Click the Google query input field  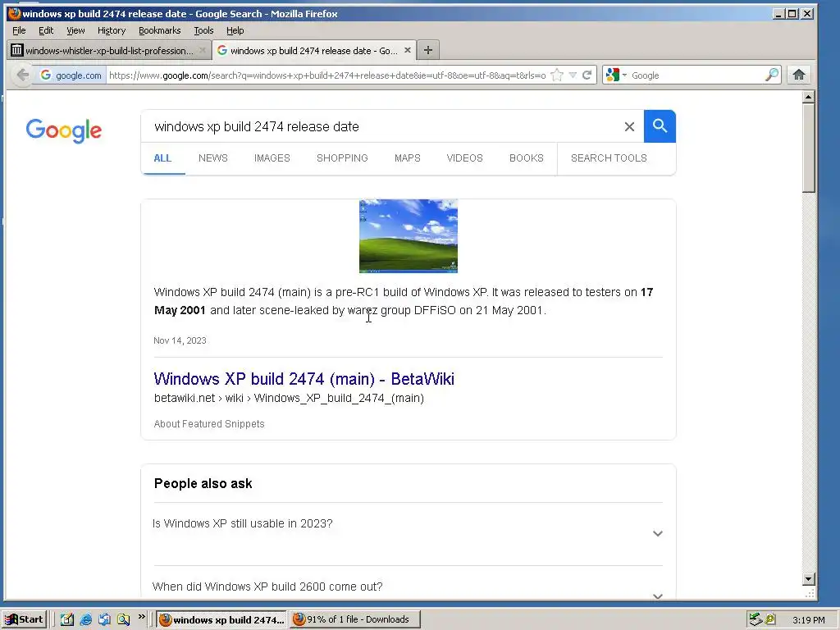tap(381, 126)
